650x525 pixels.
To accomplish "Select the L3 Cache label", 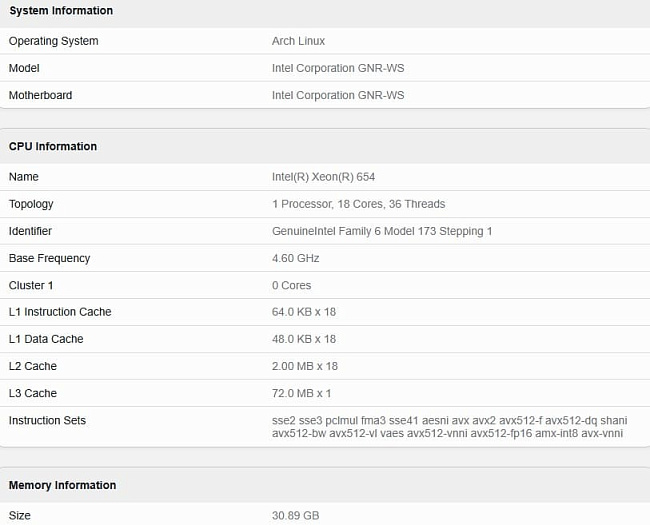I will 33,393.
